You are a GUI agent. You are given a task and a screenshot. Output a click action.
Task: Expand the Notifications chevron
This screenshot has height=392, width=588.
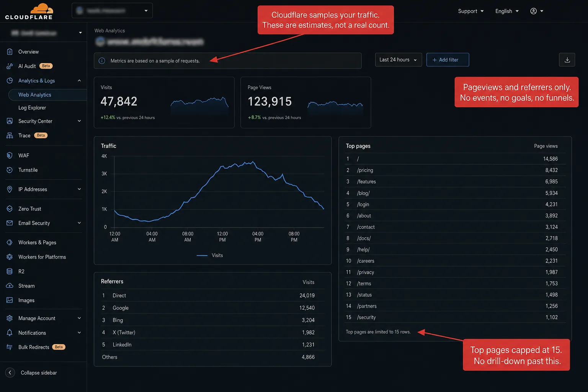79,333
